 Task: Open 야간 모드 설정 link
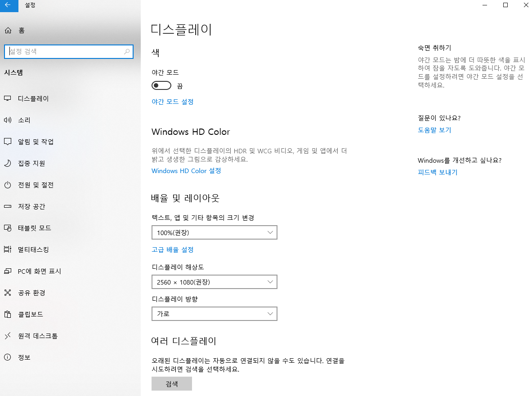pos(173,102)
